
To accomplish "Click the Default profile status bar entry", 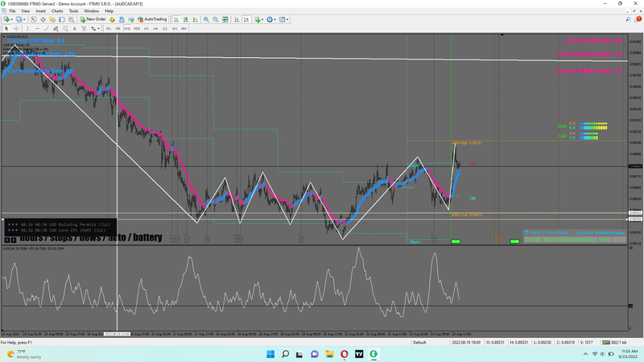I will click(419, 343).
